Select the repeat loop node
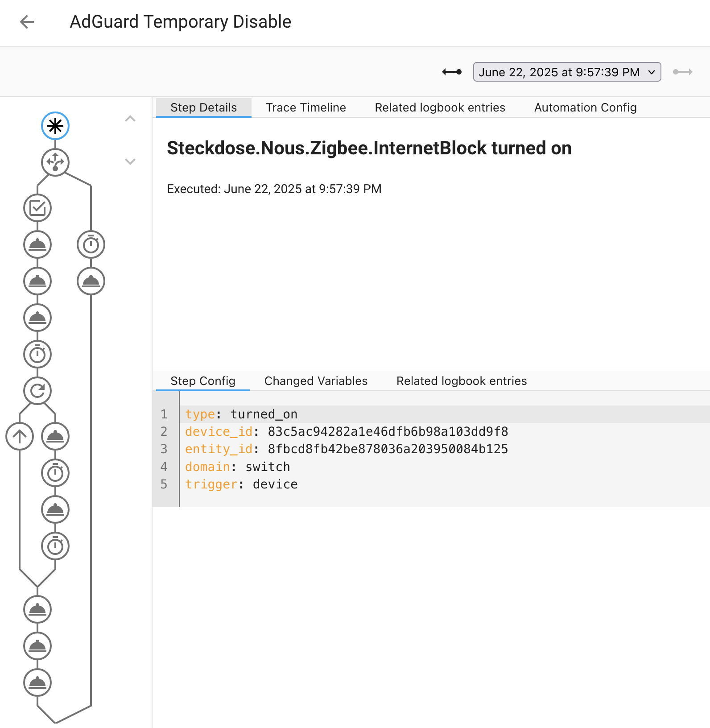 click(x=37, y=391)
